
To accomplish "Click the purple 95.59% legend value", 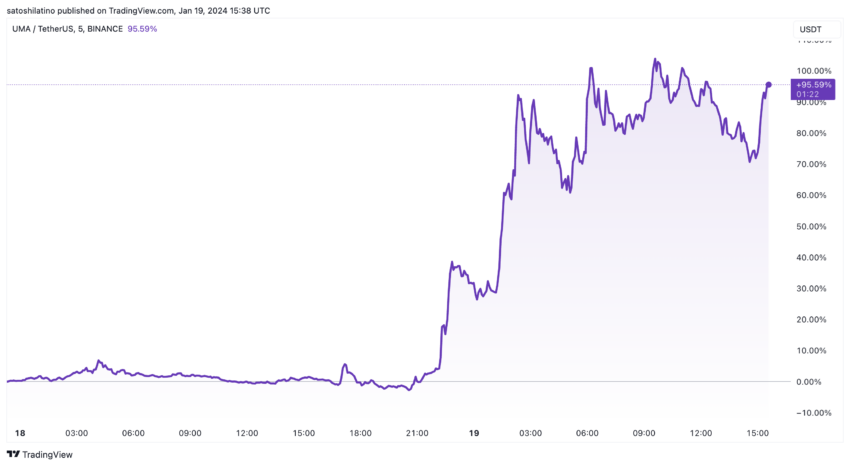I will tap(142, 29).
